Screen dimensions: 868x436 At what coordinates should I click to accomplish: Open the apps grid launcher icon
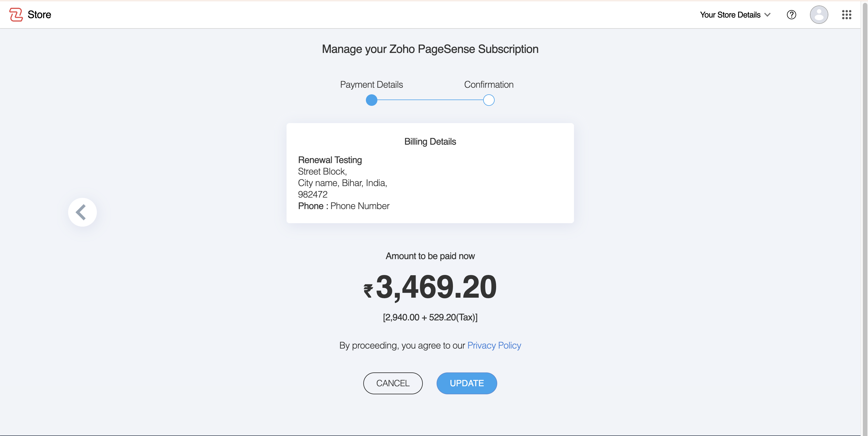click(846, 14)
